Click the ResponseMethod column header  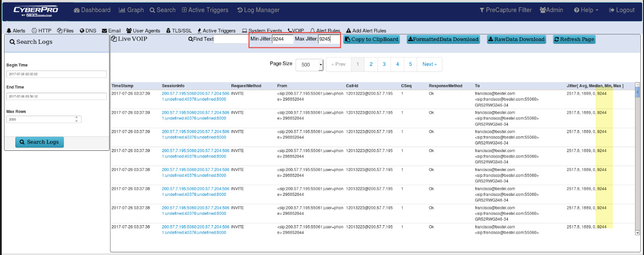[446, 86]
